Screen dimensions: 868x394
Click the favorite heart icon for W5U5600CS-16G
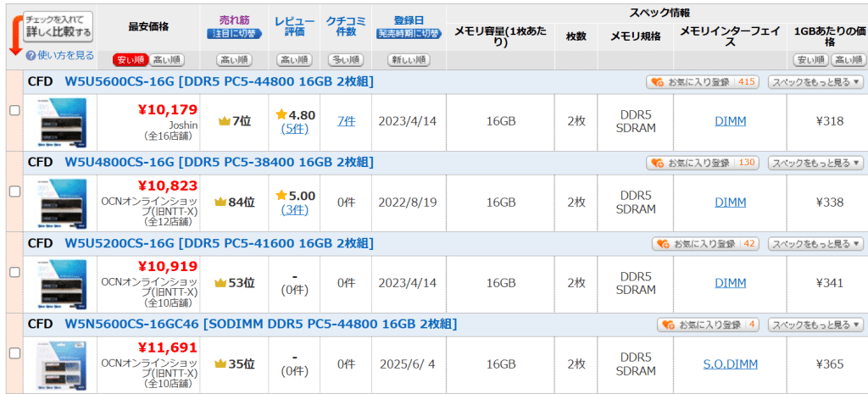point(657,82)
